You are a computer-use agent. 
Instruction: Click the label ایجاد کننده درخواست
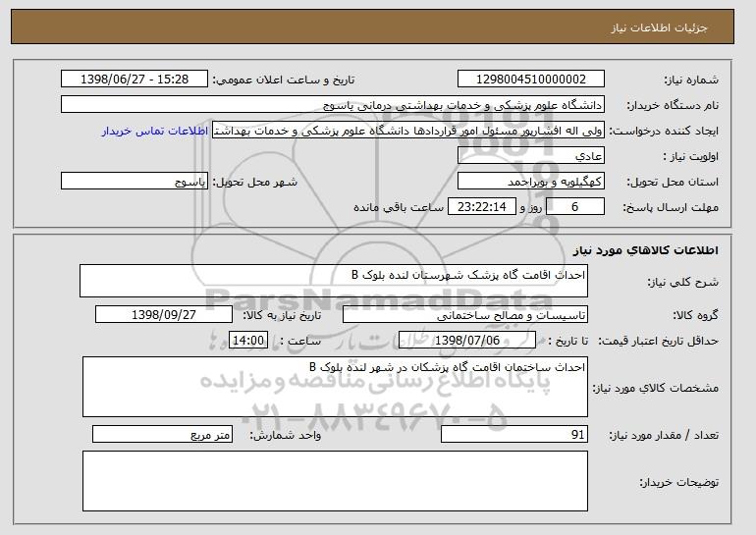(664, 131)
